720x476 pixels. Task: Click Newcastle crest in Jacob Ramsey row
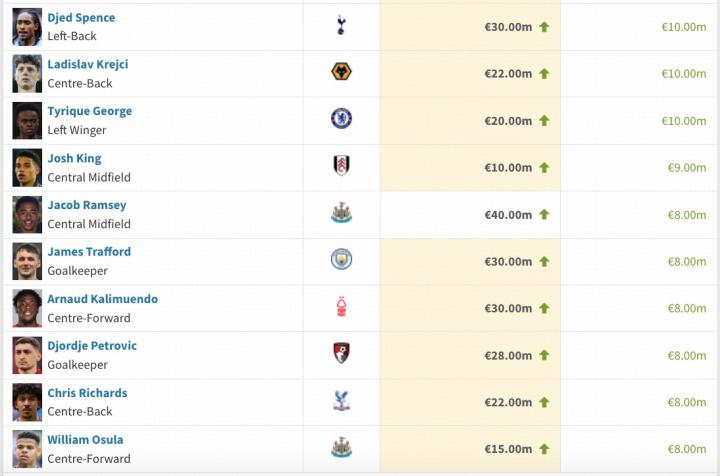(341, 213)
